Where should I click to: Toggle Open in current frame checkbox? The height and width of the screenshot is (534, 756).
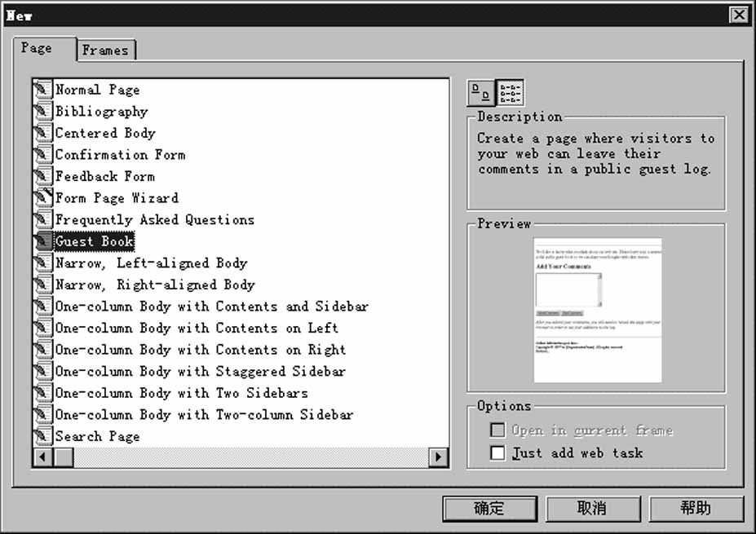click(x=497, y=430)
